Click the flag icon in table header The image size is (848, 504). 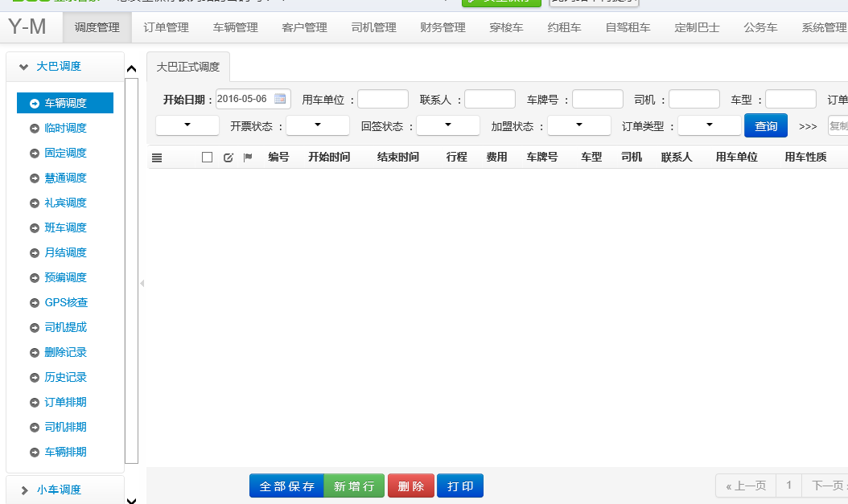point(248,158)
